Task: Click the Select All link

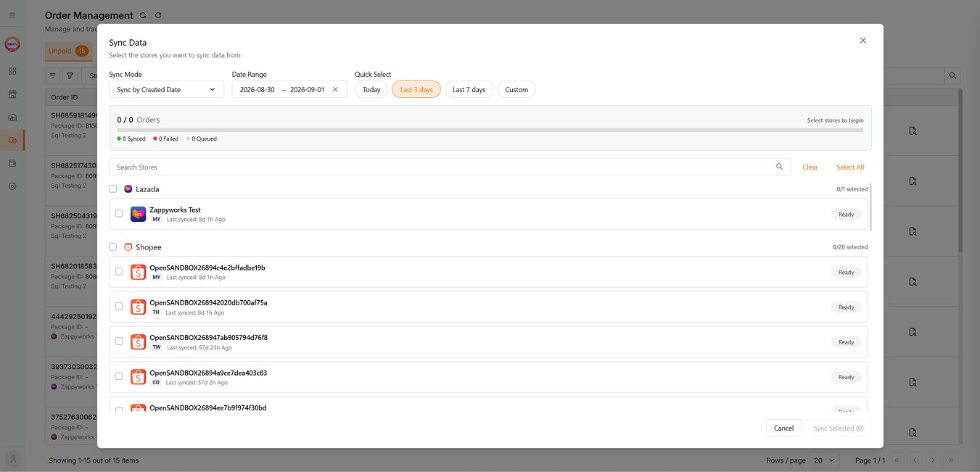Action: 850,167
